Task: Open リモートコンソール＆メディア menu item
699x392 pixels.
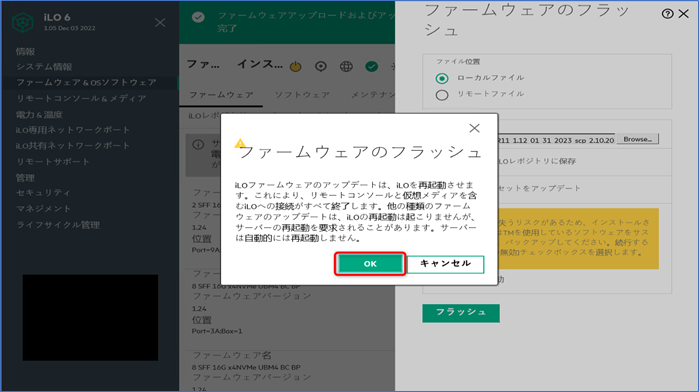Action: point(81,98)
